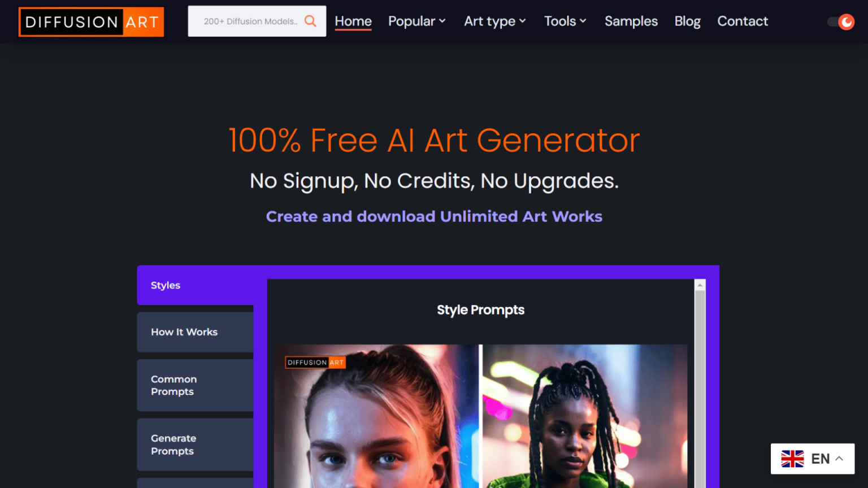The height and width of the screenshot is (488, 868).
Task: Select the blonde woman portrait thumbnail
Action: pyautogui.click(x=376, y=416)
